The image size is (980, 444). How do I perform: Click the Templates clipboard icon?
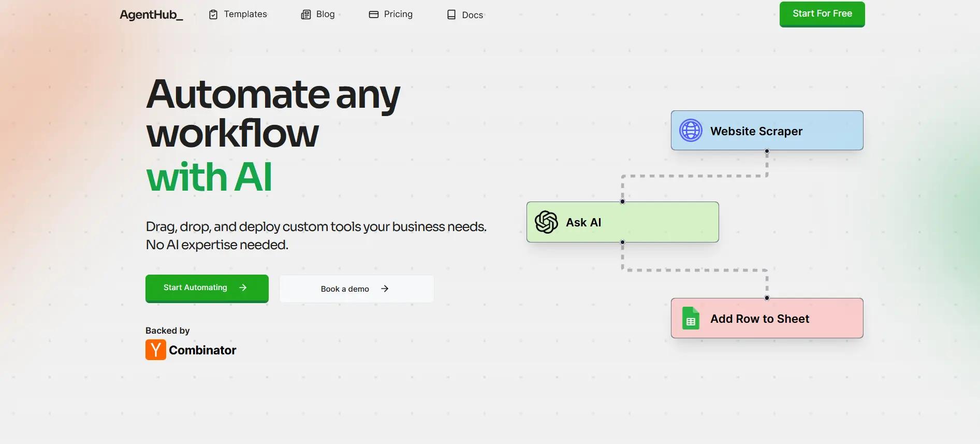[x=213, y=15]
